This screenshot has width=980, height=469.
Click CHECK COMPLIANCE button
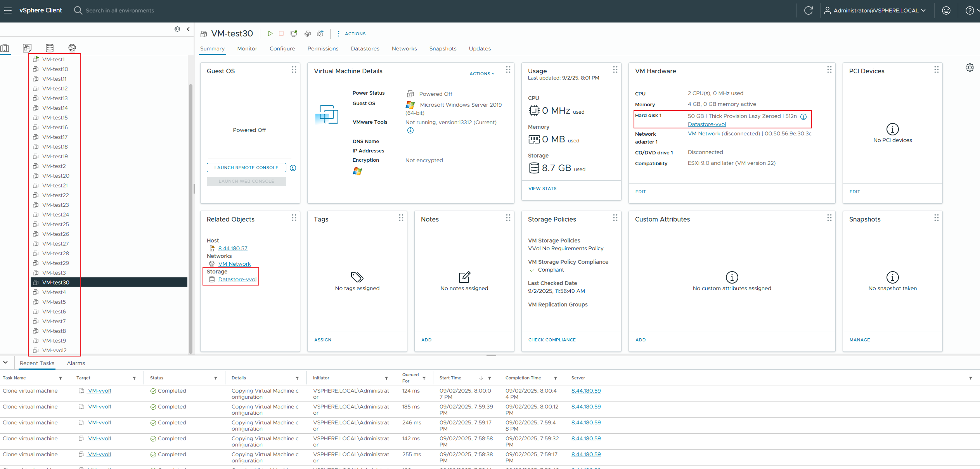552,340
